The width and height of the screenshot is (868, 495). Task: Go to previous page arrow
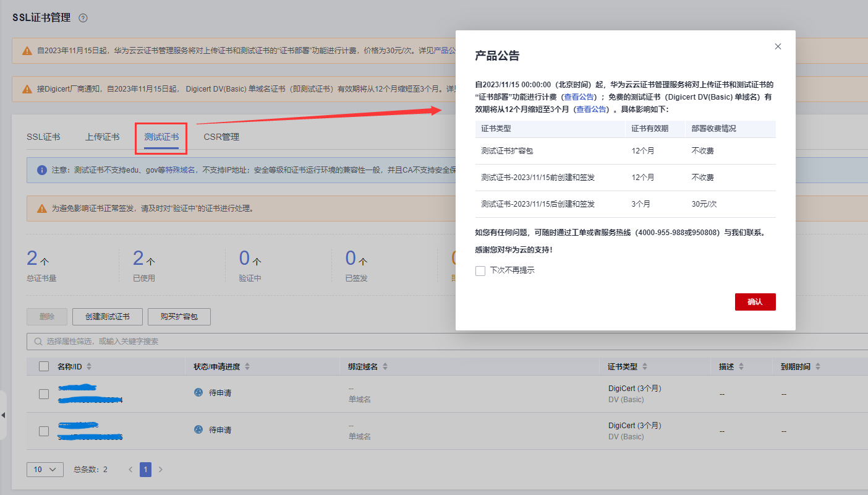[x=130, y=470]
